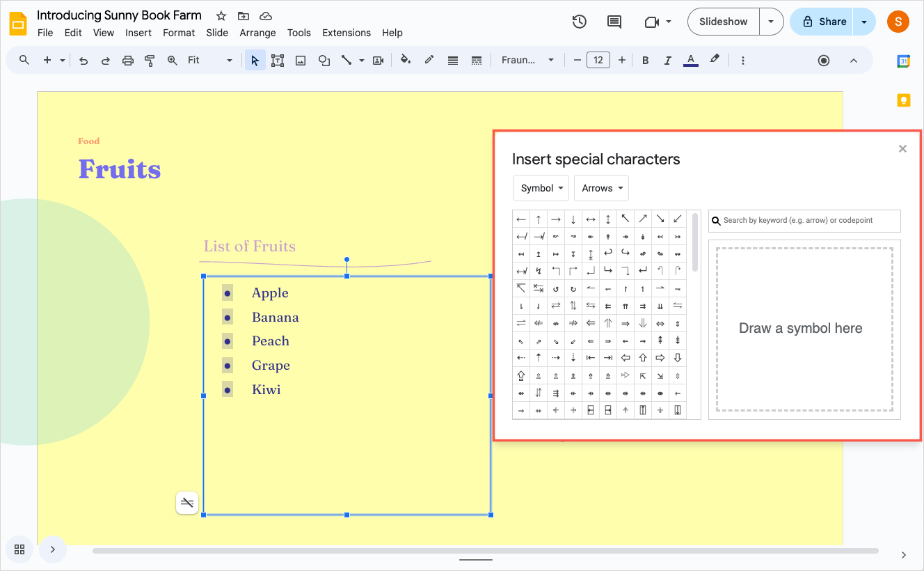Search the menus magnifier icon
The width and height of the screenshot is (924, 571).
coord(24,61)
